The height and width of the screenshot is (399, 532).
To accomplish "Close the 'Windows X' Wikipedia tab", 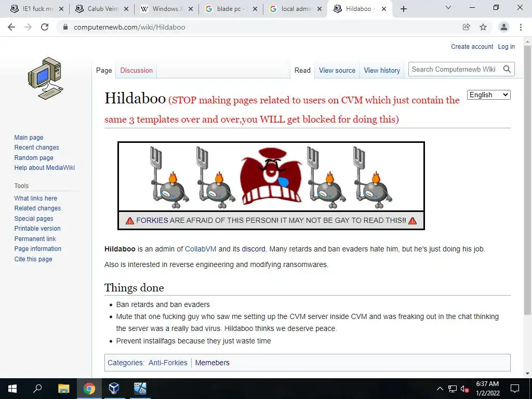I will point(190,9).
